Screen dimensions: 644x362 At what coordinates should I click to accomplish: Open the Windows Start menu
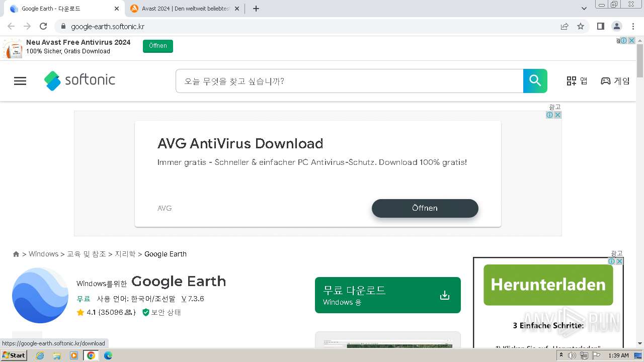14,355
